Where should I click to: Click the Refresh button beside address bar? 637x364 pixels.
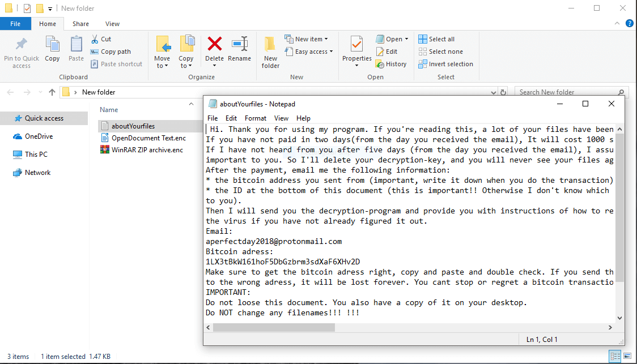503,92
